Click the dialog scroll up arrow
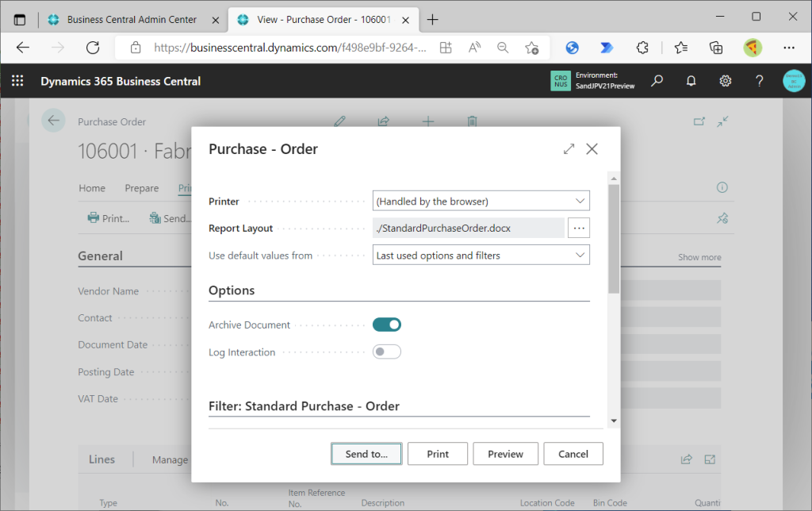Image resolution: width=812 pixels, height=511 pixels. (x=614, y=179)
